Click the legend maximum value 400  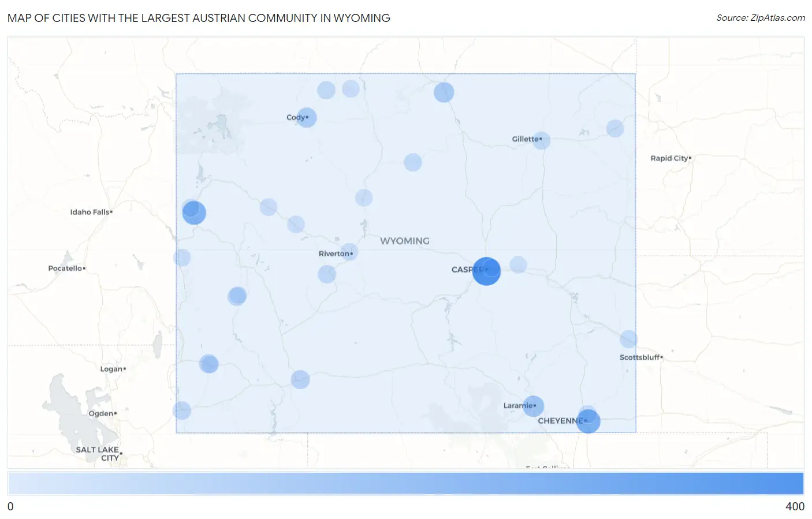(795, 506)
